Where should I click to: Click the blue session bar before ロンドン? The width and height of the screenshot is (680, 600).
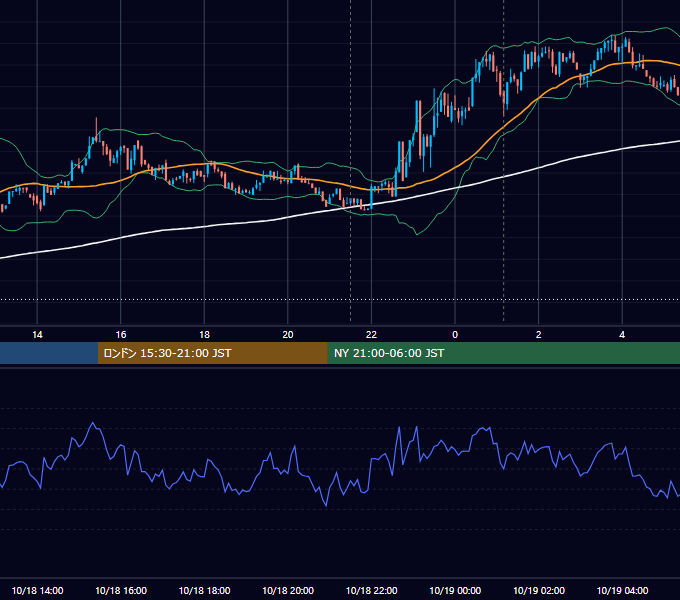pos(49,353)
